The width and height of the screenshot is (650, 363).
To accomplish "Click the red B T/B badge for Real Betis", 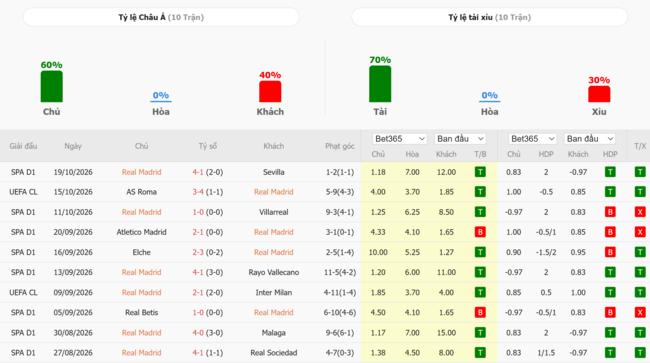I will [480, 312].
